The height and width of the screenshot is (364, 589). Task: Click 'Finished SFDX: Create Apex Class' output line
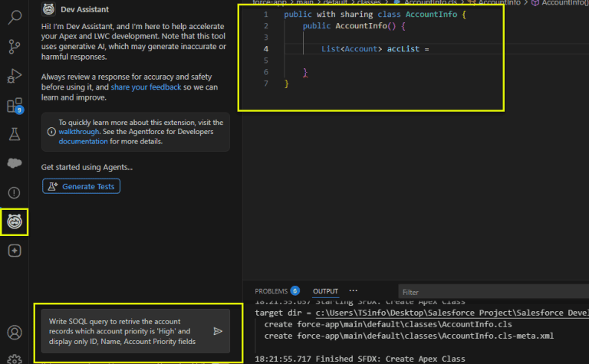pos(360,359)
